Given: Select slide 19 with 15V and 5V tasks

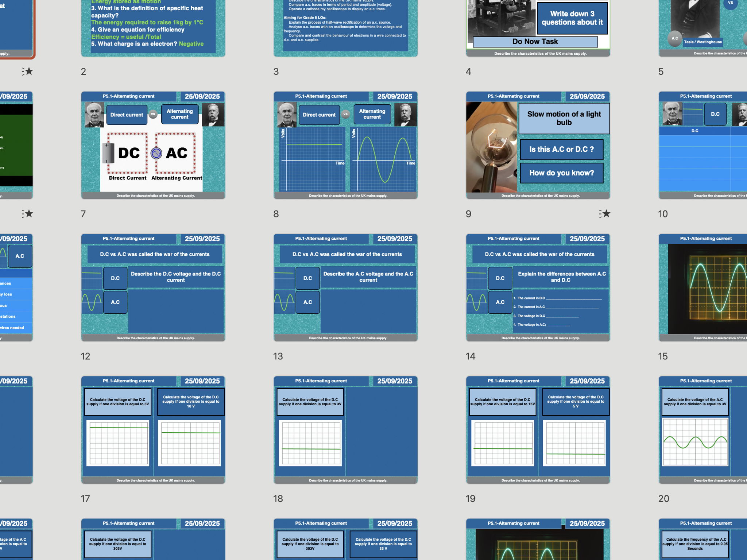Looking at the screenshot, I should 538,430.
